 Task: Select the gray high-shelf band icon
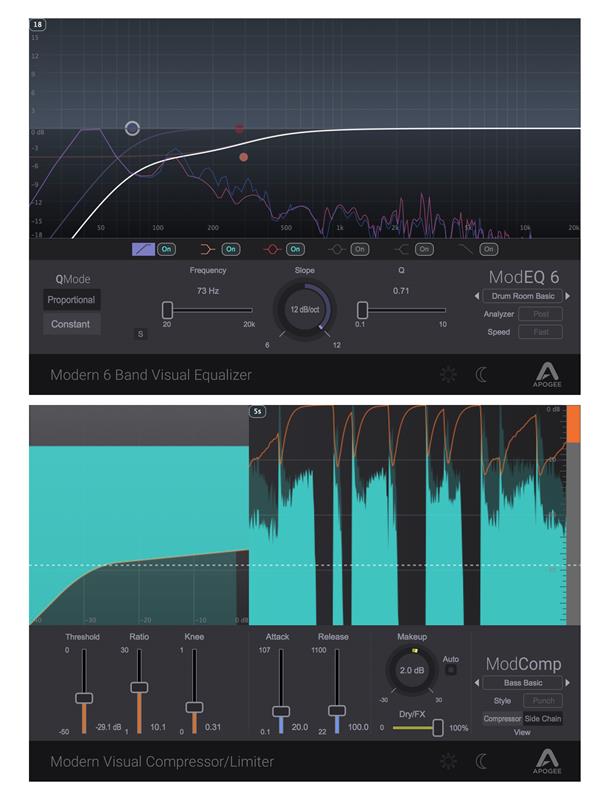tap(401, 249)
